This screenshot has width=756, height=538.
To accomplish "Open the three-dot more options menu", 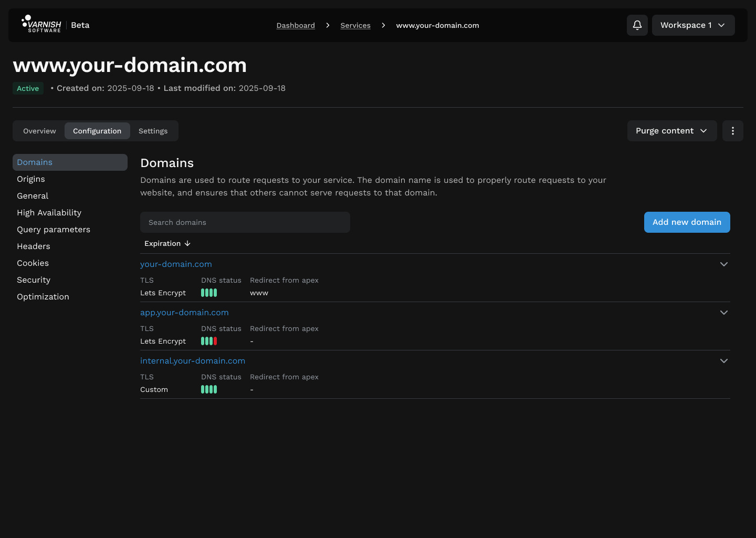I will click(x=732, y=131).
